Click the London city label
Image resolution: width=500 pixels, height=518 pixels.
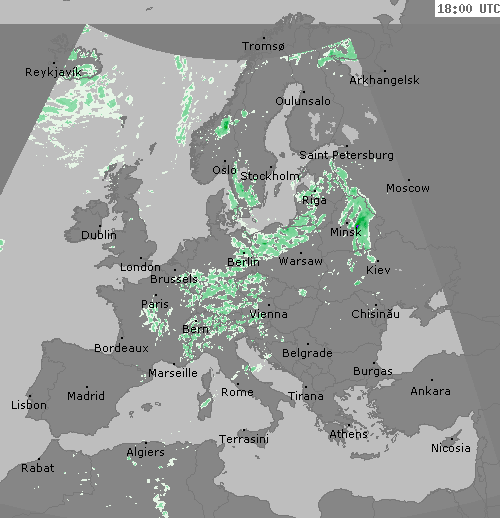(140, 267)
